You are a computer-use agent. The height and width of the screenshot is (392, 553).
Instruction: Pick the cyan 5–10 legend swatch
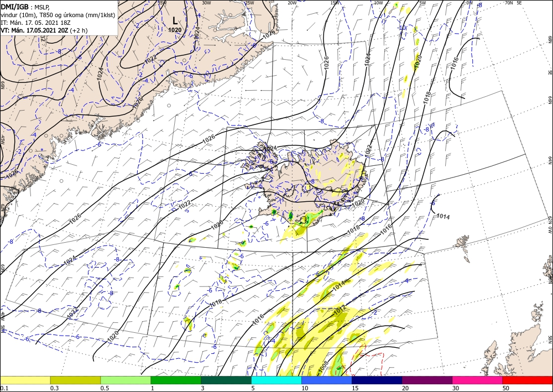pos(276,380)
